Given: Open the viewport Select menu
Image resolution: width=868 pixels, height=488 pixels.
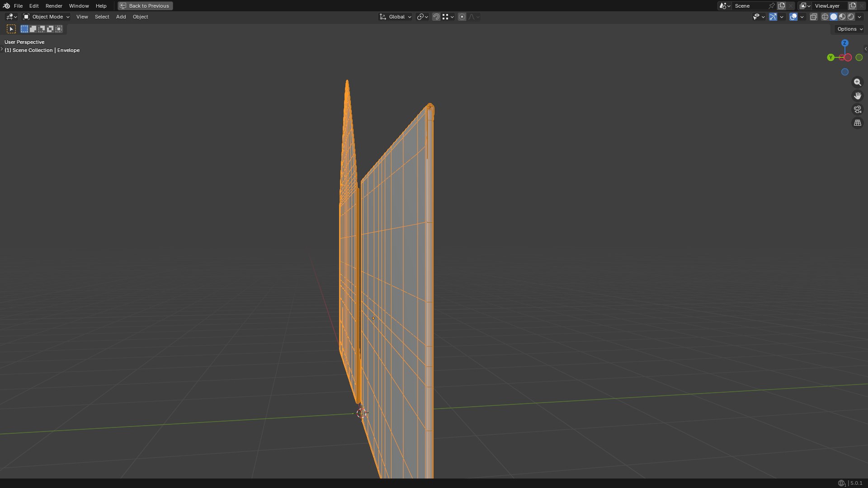Looking at the screenshot, I should [x=102, y=17].
